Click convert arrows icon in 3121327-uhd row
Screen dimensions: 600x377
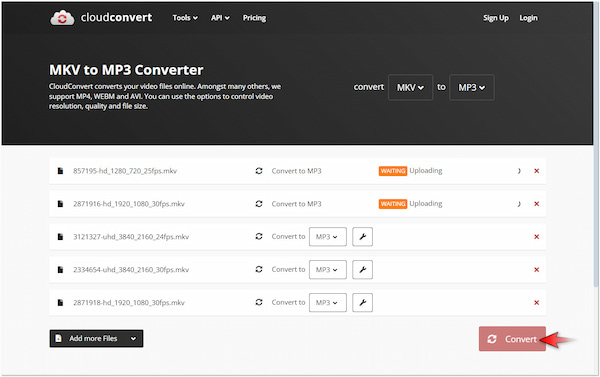point(259,237)
